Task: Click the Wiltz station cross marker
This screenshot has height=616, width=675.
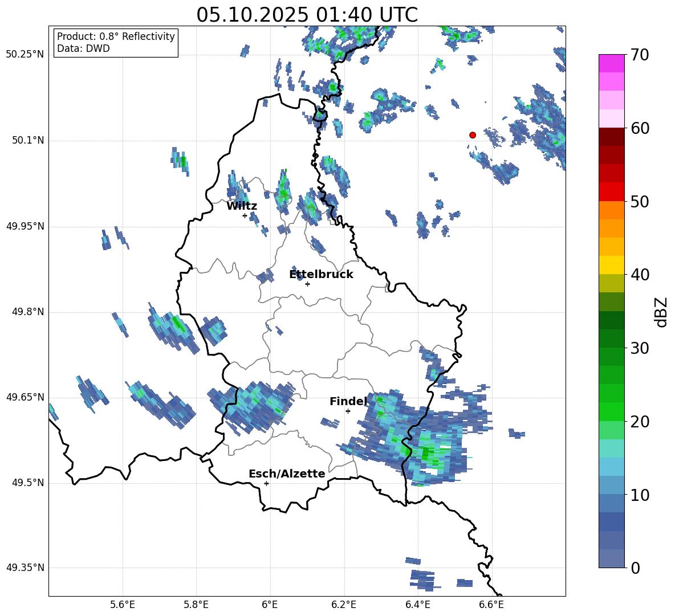Action: [x=245, y=215]
